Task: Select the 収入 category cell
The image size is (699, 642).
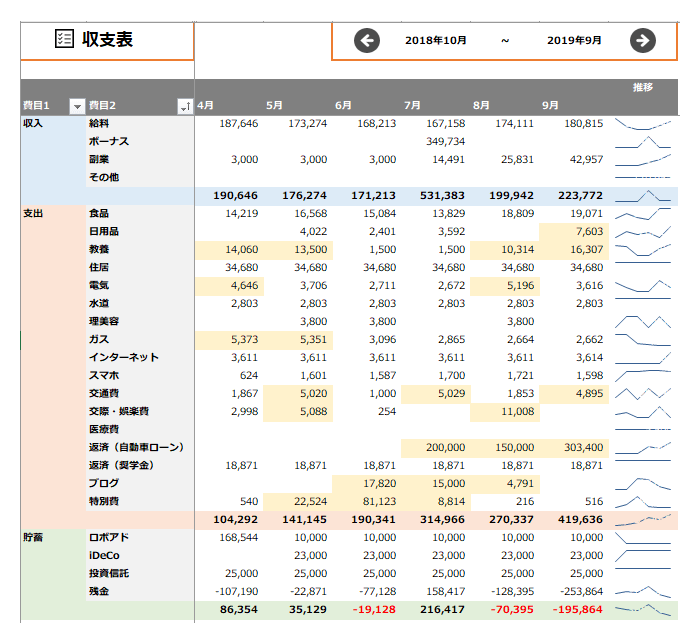Action: point(33,123)
